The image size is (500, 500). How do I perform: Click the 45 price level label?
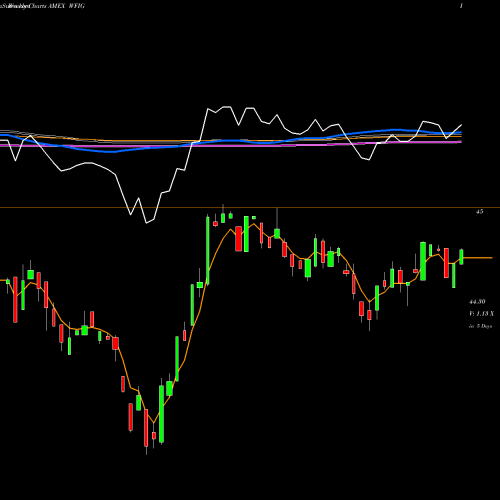[479, 212]
